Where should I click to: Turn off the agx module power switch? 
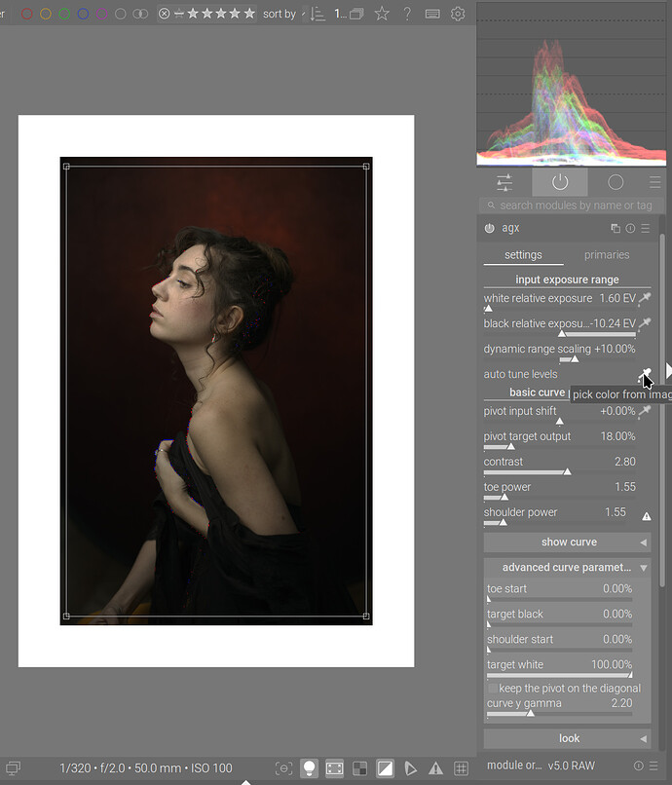point(489,229)
